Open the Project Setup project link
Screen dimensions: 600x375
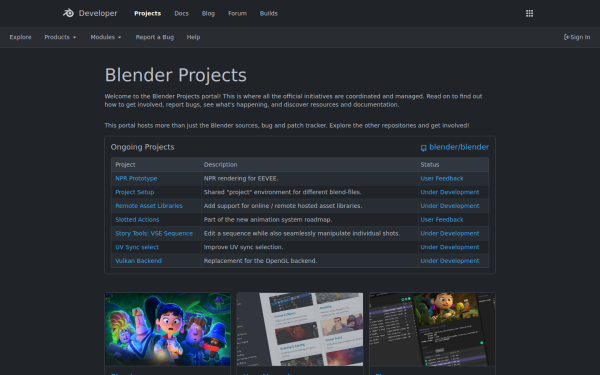[135, 192]
